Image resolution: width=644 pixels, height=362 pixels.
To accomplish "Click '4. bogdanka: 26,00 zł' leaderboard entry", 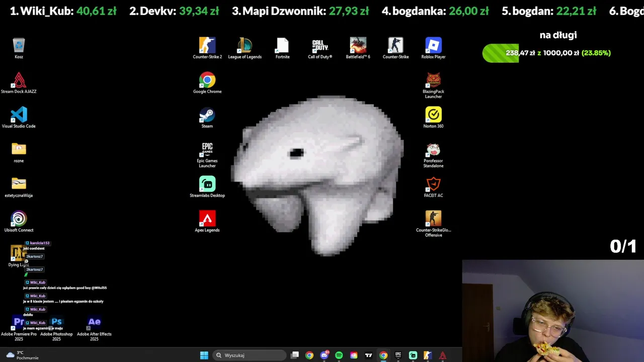I will pos(435,11).
